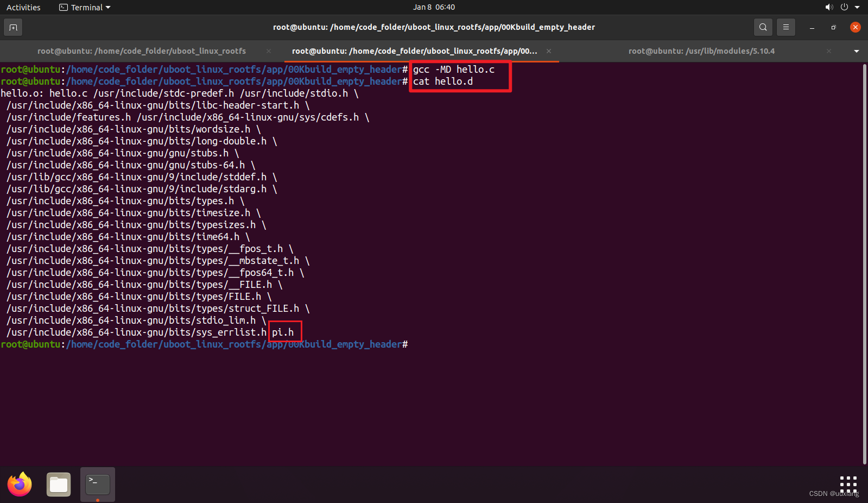Click the line with bits/typesizes.h
The width and height of the screenshot is (868, 503).
pos(136,225)
